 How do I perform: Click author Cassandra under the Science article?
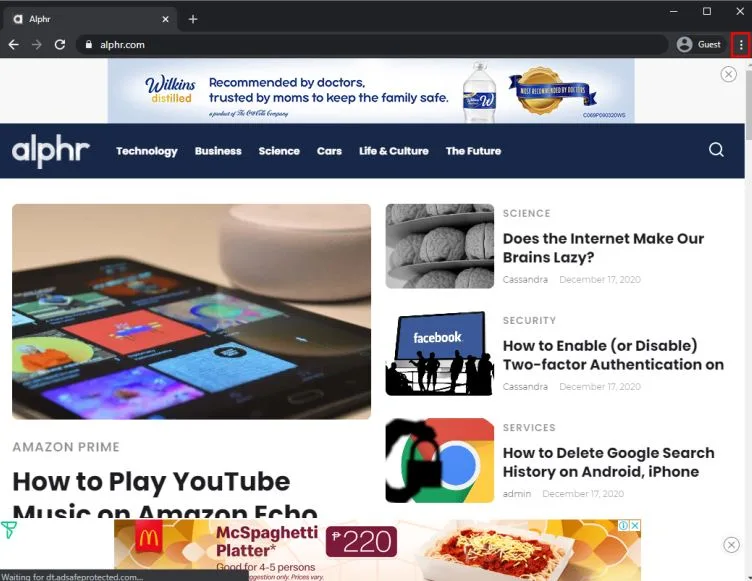coord(525,279)
